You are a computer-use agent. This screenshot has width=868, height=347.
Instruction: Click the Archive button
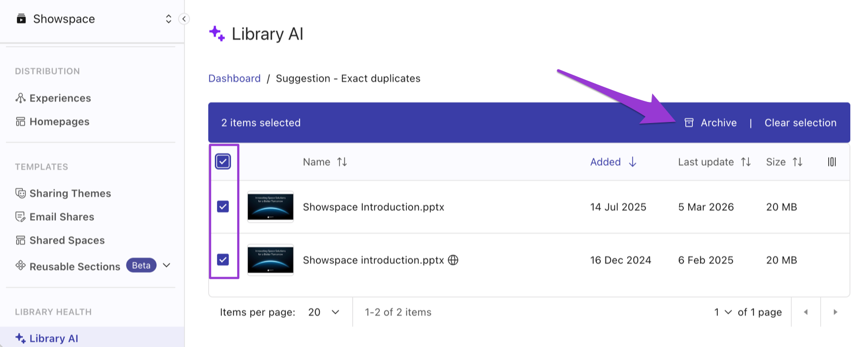click(711, 123)
